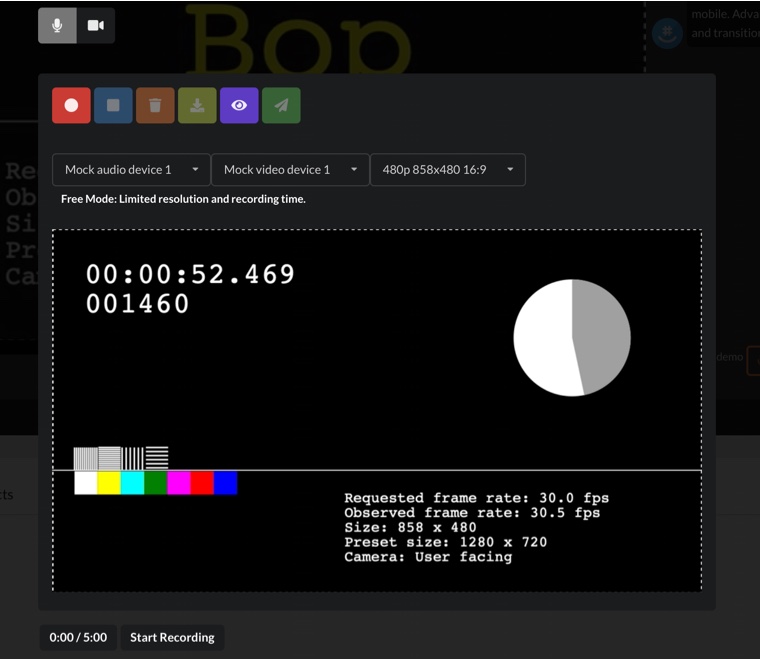Expand the Mock video device 1 selector
The image size is (760, 659).
[290, 170]
